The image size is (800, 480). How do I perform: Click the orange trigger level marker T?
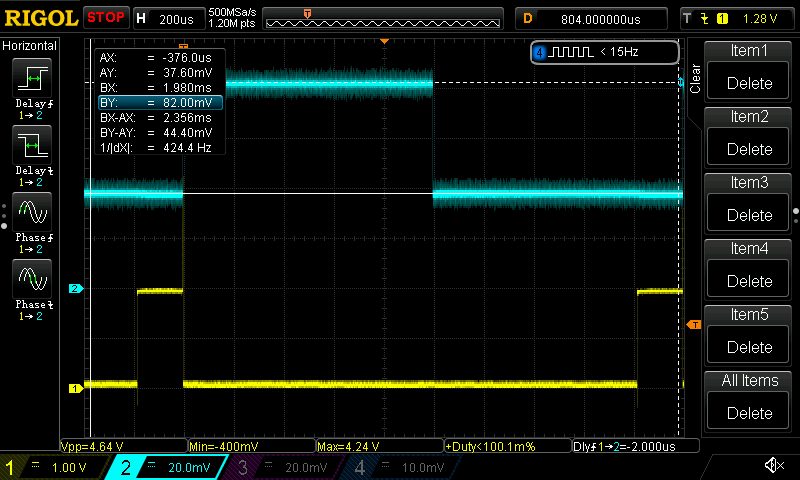click(x=694, y=325)
